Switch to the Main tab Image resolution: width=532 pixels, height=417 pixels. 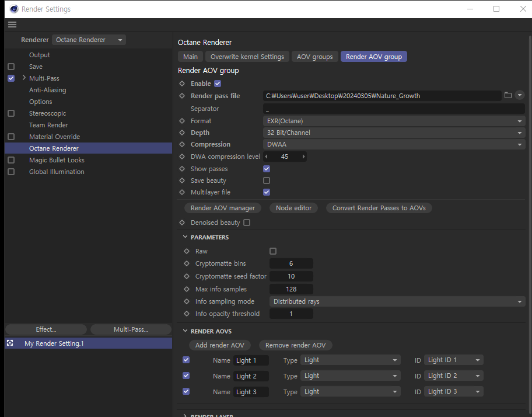click(x=190, y=57)
